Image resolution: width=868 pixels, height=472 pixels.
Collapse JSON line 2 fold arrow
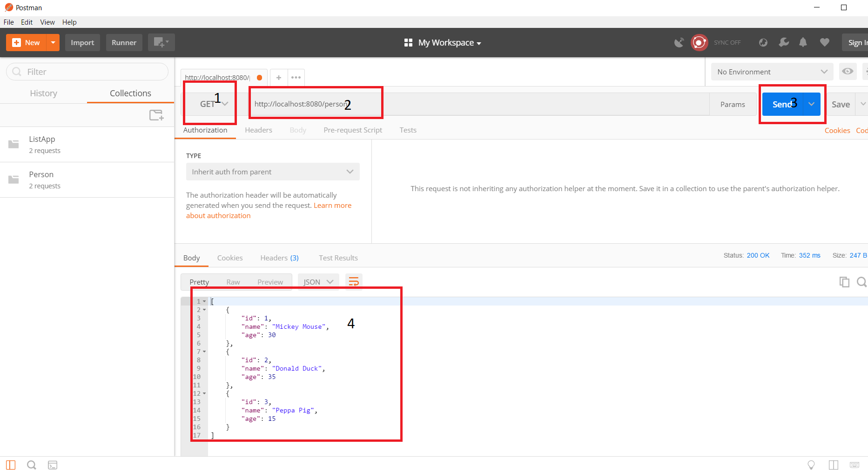(204, 310)
